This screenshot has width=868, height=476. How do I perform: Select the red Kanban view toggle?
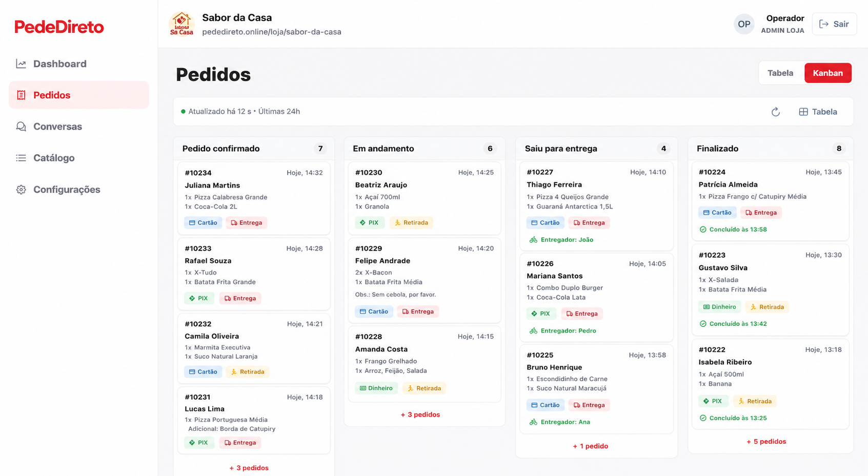pyautogui.click(x=828, y=73)
